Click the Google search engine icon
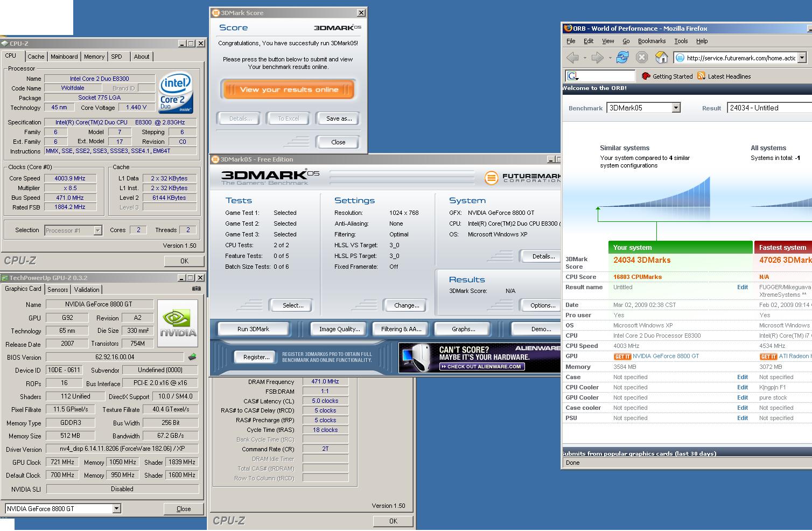Screen dimensions: 812x531 click(573, 76)
